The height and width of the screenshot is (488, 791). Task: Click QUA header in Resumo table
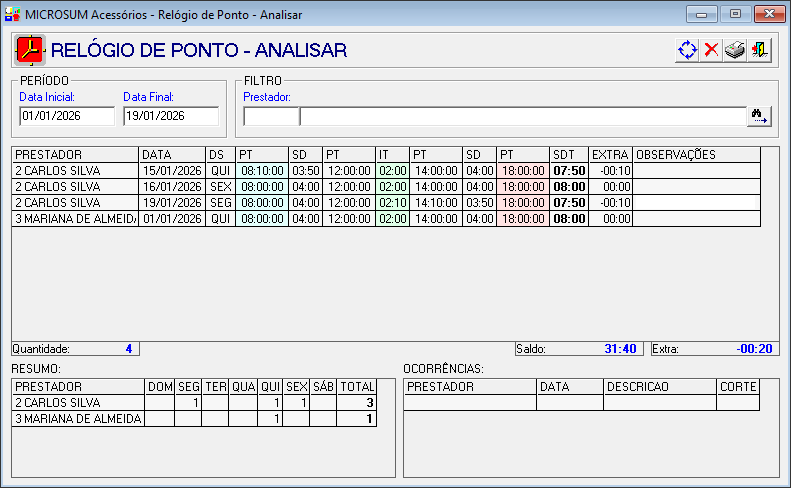[x=243, y=387]
